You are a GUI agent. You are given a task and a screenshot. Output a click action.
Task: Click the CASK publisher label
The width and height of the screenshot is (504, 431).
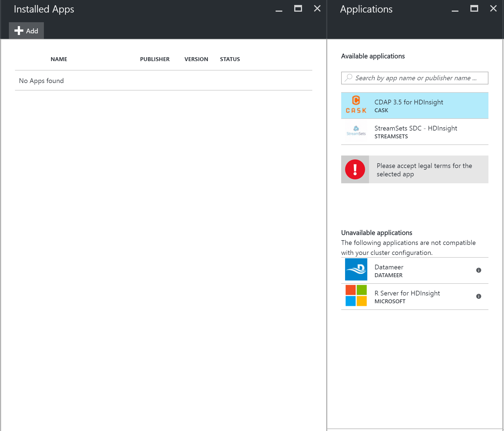point(381,111)
